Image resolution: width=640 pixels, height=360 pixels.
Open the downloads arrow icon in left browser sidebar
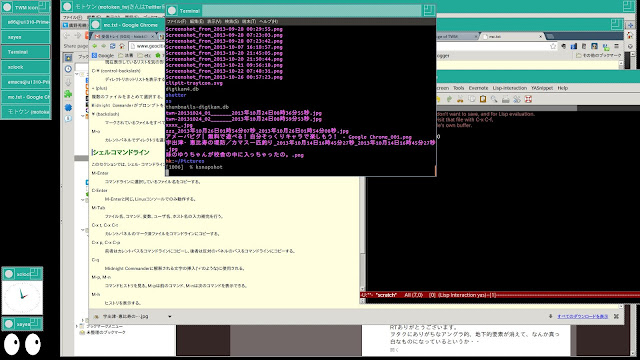tap(68, 82)
